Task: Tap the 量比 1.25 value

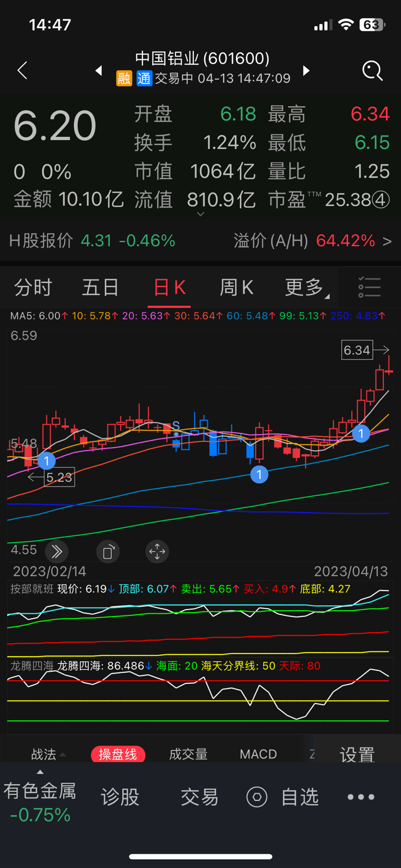Action: (329, 171)
